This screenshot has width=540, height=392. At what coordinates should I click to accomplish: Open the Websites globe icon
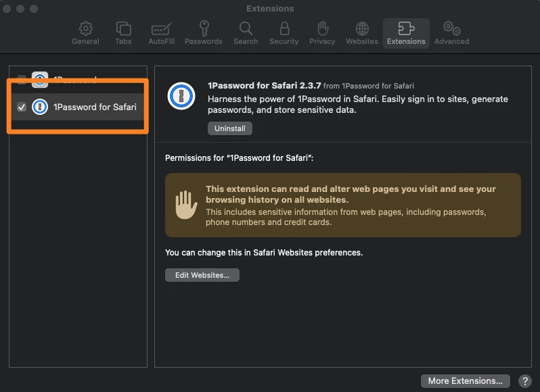[362, 29]
